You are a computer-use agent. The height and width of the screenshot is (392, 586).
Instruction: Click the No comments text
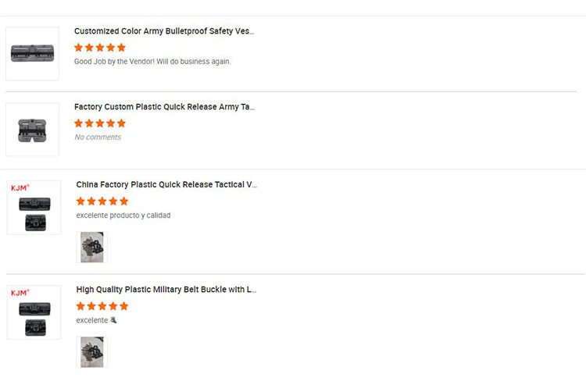click(x=98, y=137)
